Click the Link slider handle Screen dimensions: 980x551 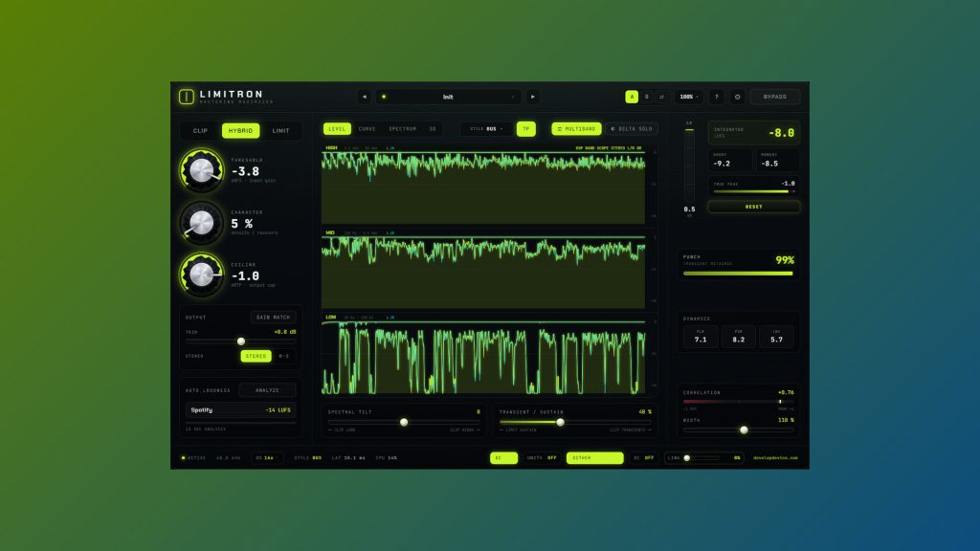click(x=687, y=458)
